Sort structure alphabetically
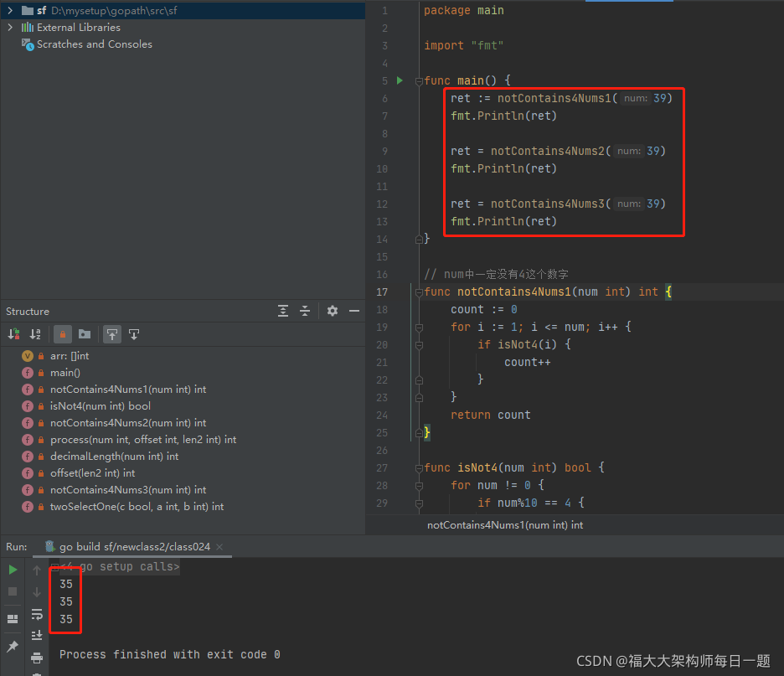Image resolution: width=784 pixels, height=676 pixels. click(x=35, y=334)
